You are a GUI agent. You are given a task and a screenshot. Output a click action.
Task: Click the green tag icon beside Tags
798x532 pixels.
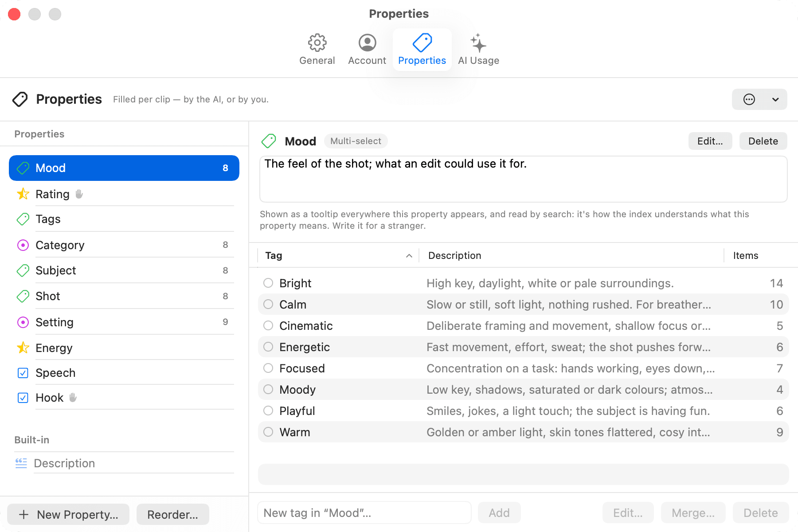click(23, 219)
